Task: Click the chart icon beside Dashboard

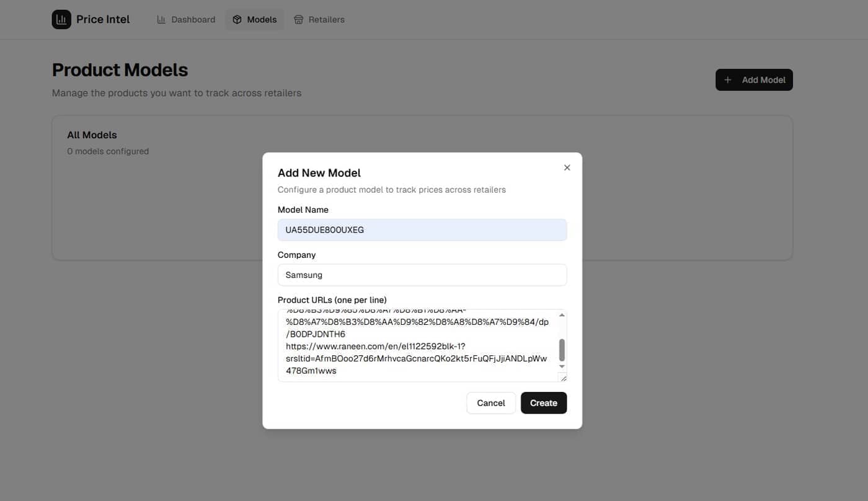Action: pyautogui.click(x=161, y=19)
